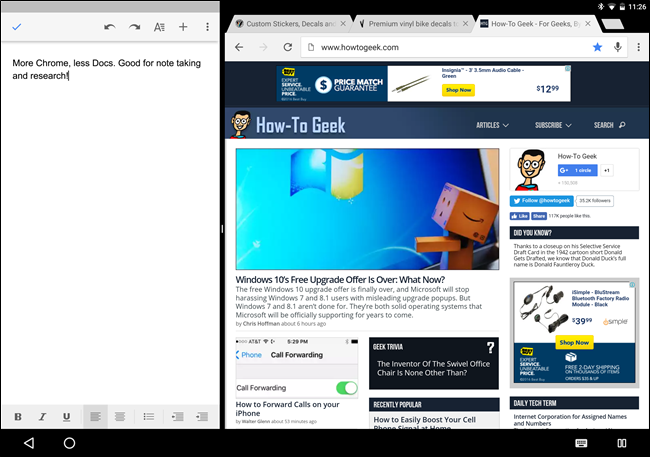Click the Facebook Share button

[538, 216]
